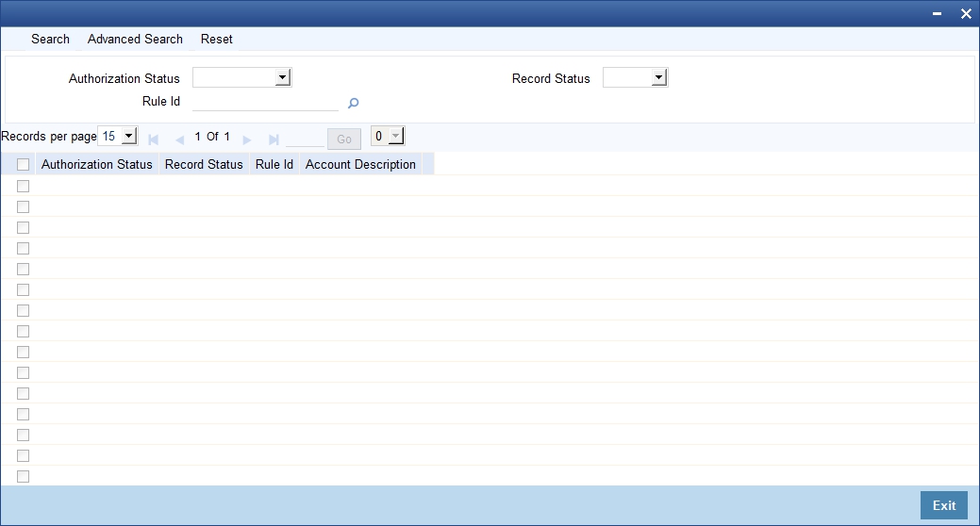Screen dimensions: 980x526
Task: Close the window with the X icon
Action: coord(966,14)
